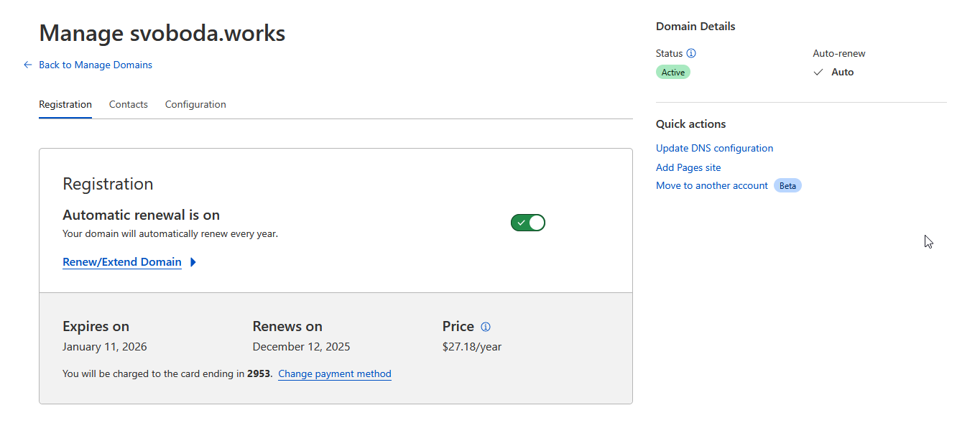Click the Beta badge
This screenshot has height=446, width=980.
pos(787,185)
